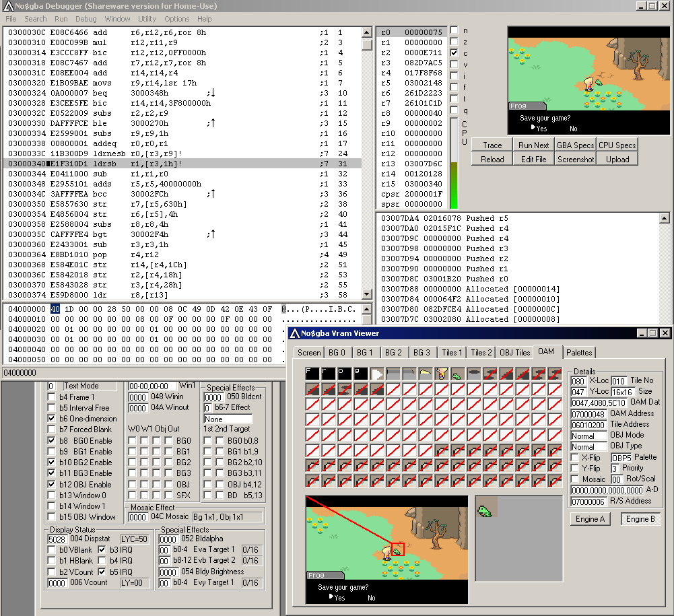Image resolution: width=674 pixels, height=616 pixels.
Task: Select Engine A
Action: pos(590,519)
